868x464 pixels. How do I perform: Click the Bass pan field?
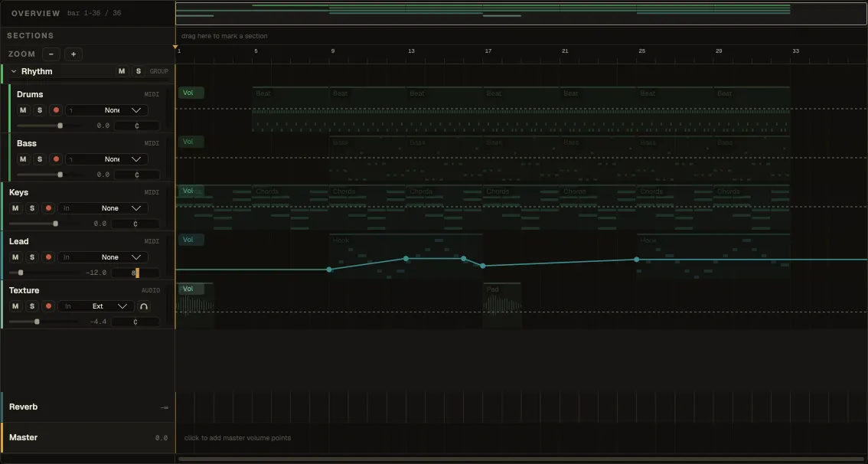pyautogui.click(x=137, y=175)
